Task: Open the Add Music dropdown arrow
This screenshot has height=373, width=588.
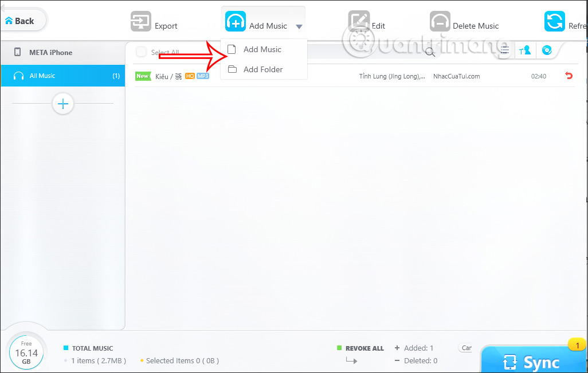Action: (299, 25)
